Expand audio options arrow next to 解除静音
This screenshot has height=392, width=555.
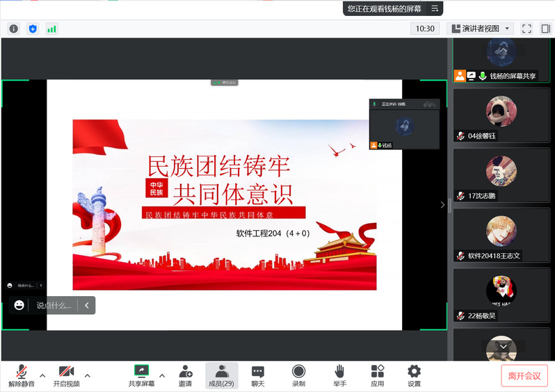pyautogui.click(x=42, y=375)
